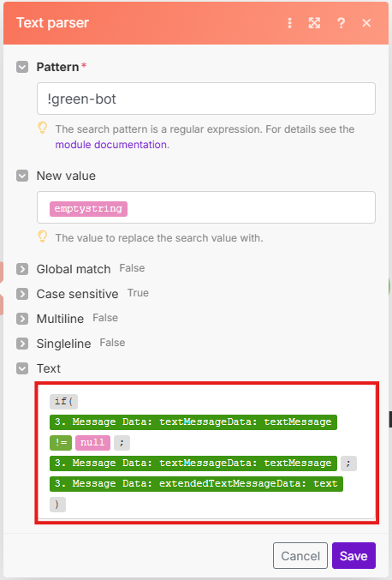This screenshot has width=392, height=580.
Task: Close the Text parser dialog
Action: pos(366,23)
